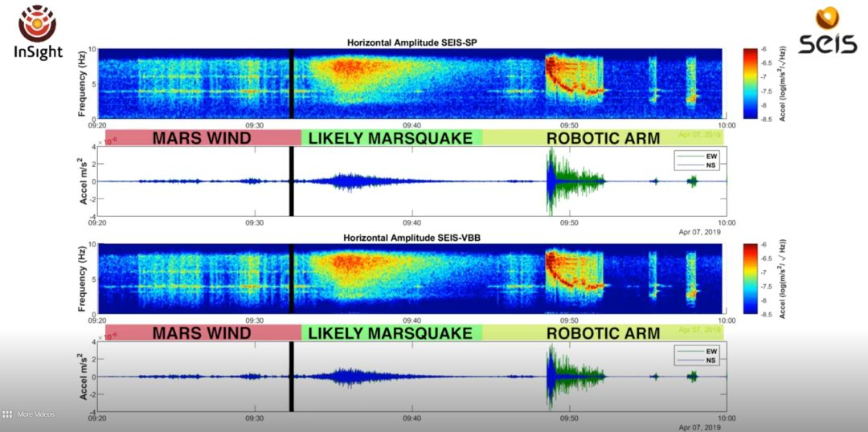Click the SEIS instrument logo

[x=827, y=31]
